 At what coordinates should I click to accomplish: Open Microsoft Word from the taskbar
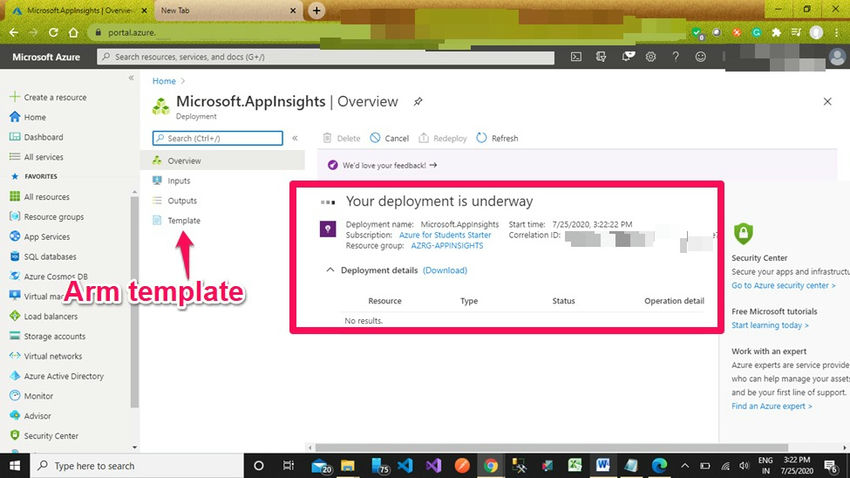click(603, 466)
